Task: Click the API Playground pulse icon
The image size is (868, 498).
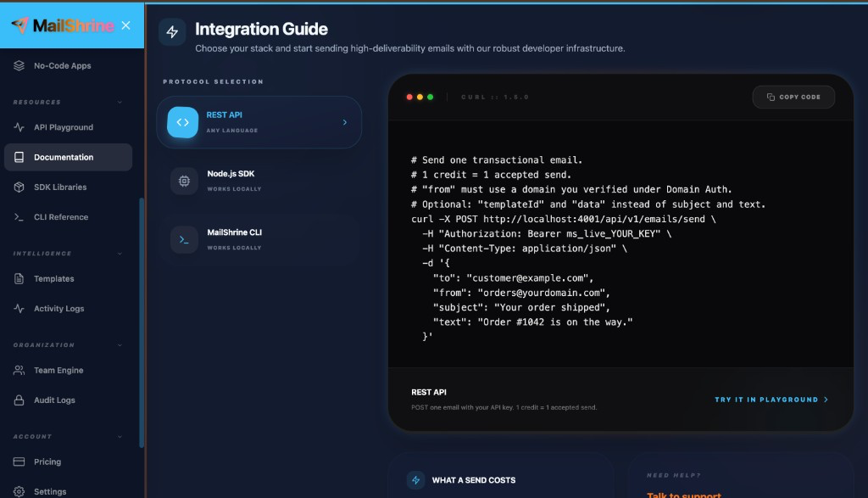Action: 19,127
